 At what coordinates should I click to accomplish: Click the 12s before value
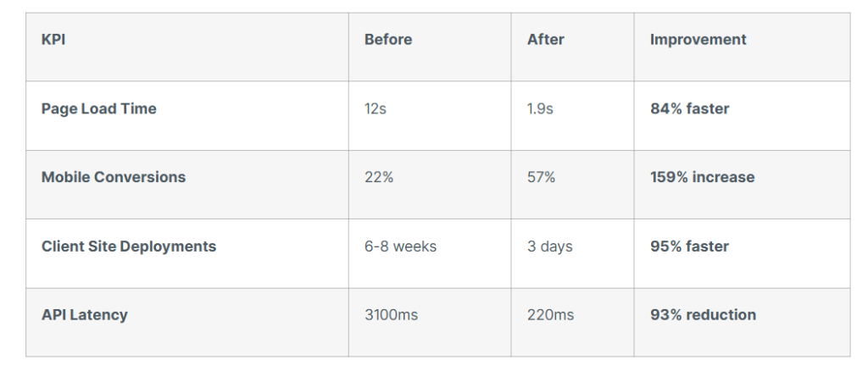click(x=376, y=109)
